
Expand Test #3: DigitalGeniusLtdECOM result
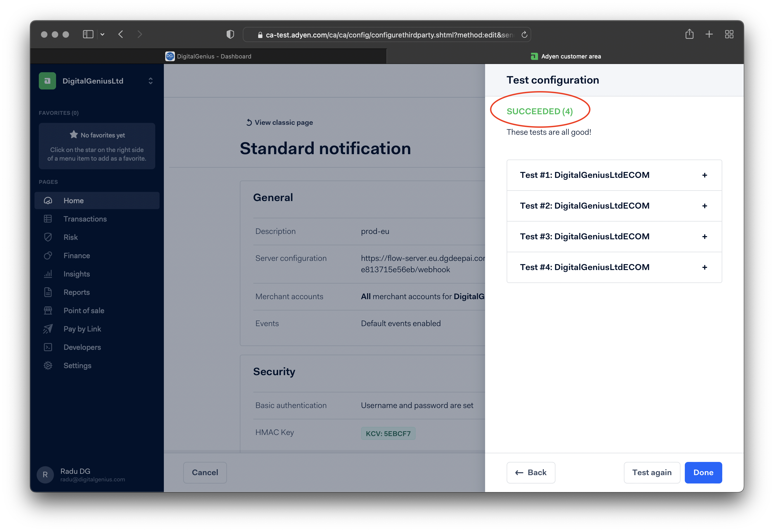[x=705, y=236]
